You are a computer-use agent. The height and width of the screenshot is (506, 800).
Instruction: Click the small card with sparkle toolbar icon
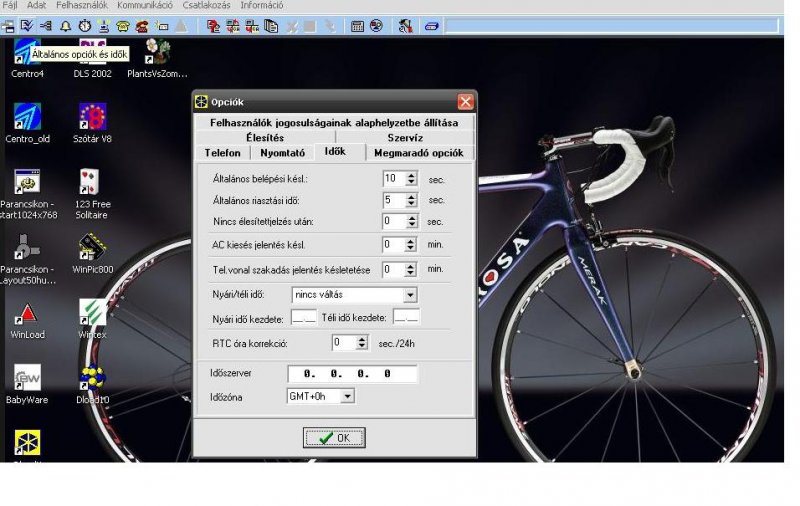pyautogui.click(x=162, y=26)
